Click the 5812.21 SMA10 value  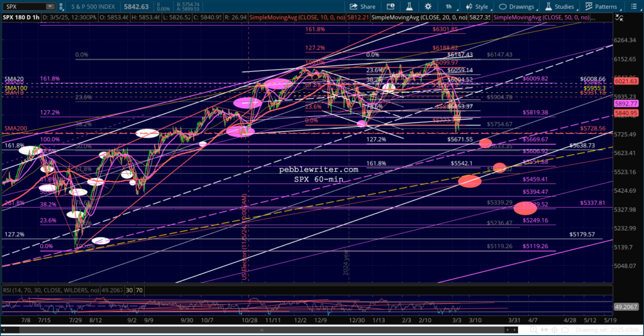pos(357,18)
